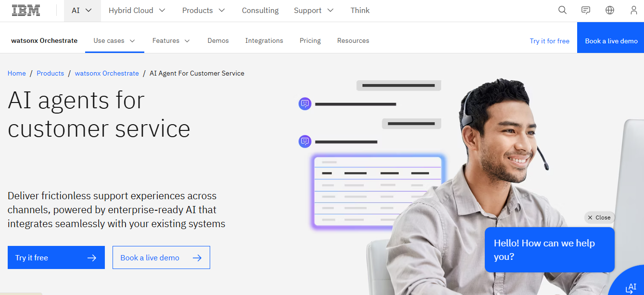Open the Hybrid Cloud dropdown menu

coord(137,10)
